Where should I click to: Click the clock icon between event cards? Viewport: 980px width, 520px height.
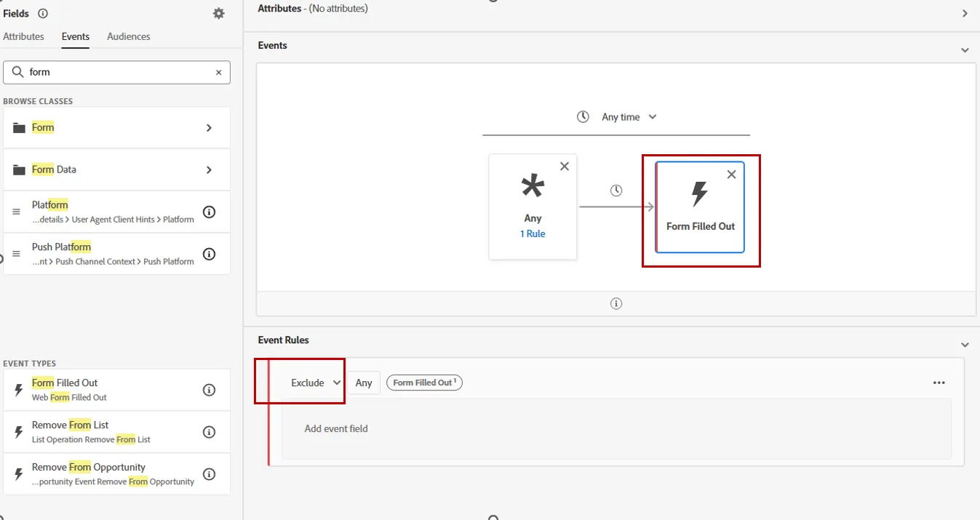tap(616, 191)
